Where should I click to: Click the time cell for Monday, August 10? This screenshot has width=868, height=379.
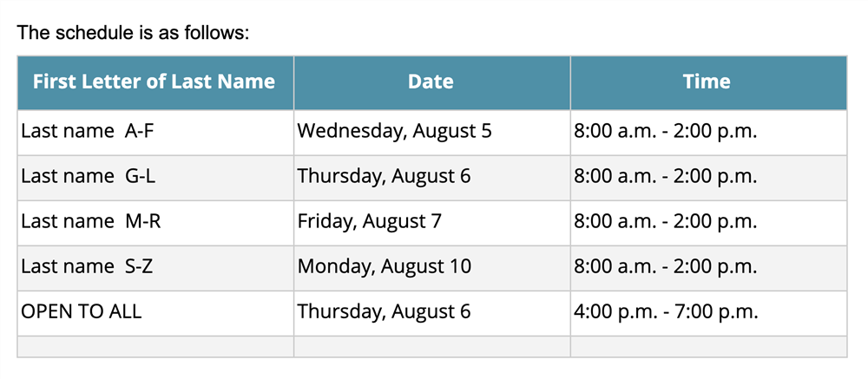tap(708, 268)
